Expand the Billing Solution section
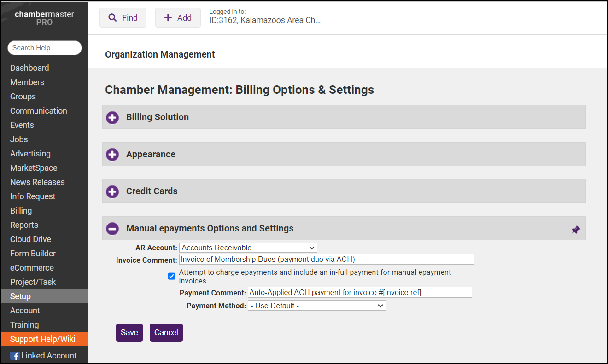This screenshot has width=608, height=364. tap(112, 117)
